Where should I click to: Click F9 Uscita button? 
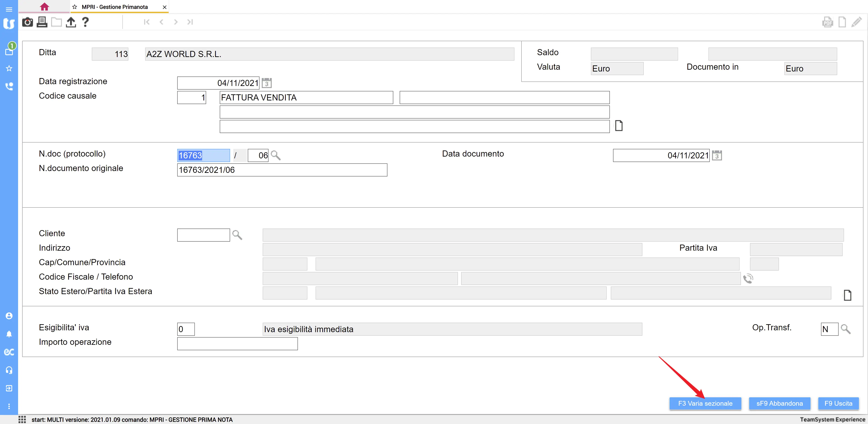point(838,403)
